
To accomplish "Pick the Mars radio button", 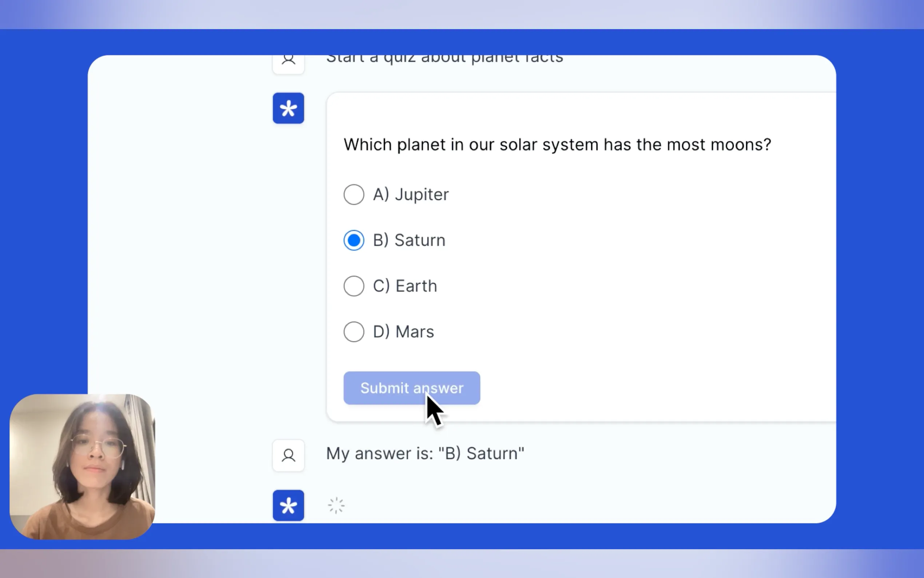I will [354, 332].
